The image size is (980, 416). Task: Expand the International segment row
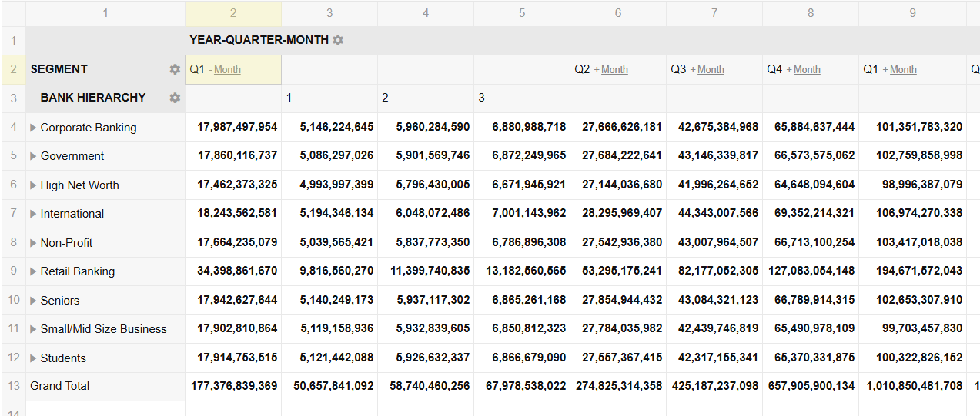tap(33, 214)
